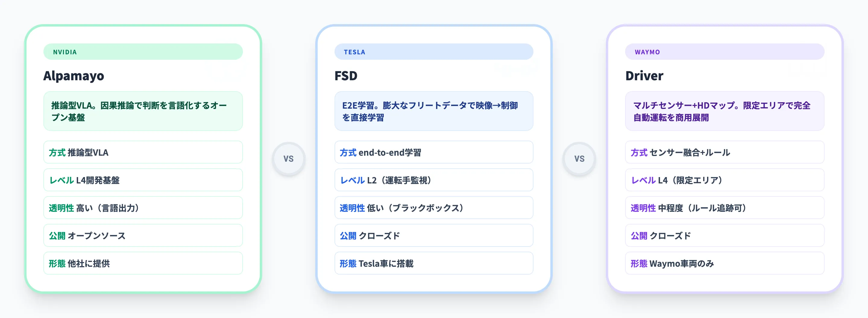The width and height of the screenshot is (868, 318).
Task: Click the レベル L4開発基盤 row
Action: point(143,180)
